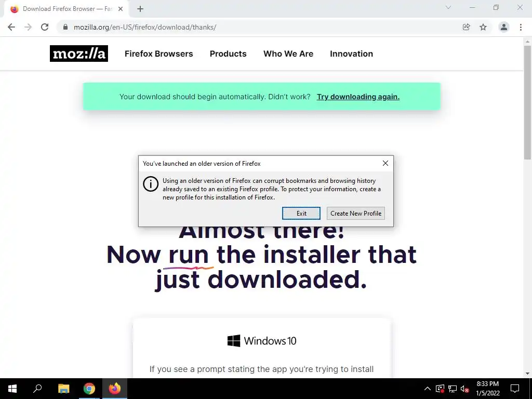Viewport: 532px width, 399px height.
Task: Click the browser Back arrow
Action: click(x=11, y=27)
